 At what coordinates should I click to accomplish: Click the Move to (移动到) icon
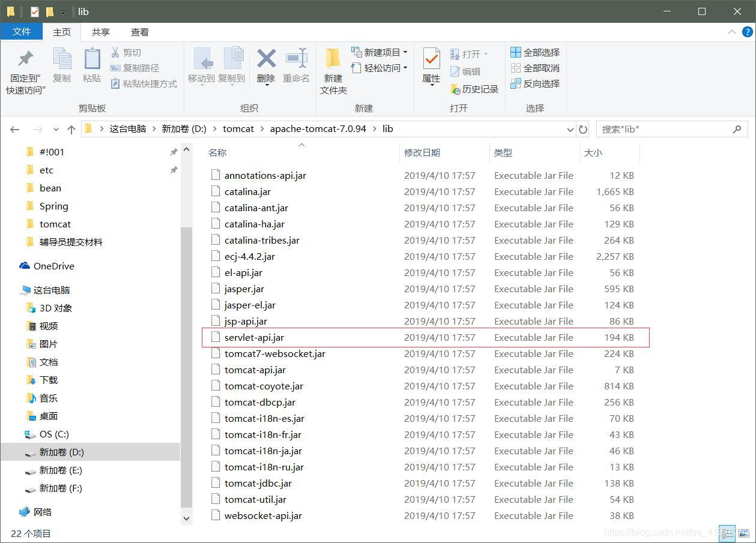(203, 59)
